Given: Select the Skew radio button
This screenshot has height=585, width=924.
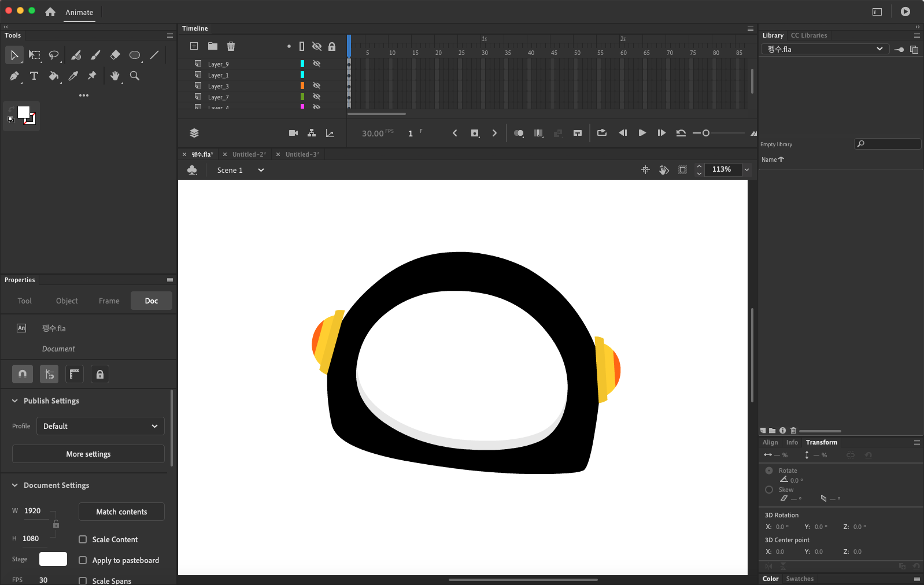Looking at the screenshot, I should [769, 490].
